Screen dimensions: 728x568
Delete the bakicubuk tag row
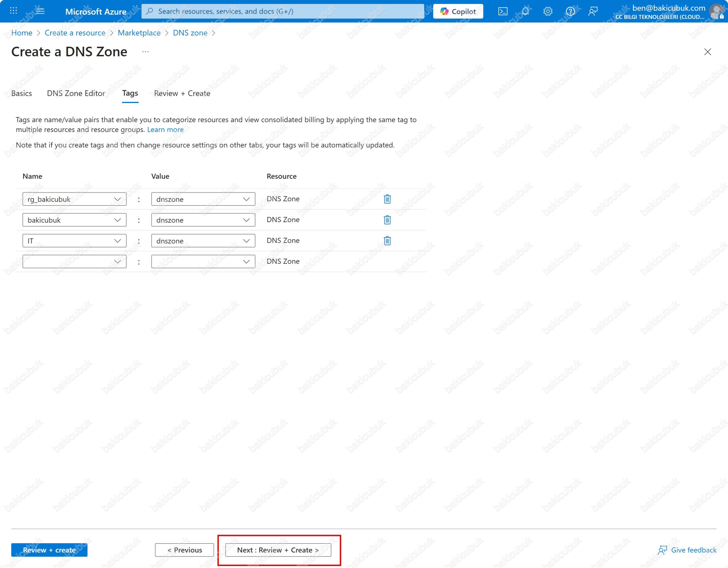pyautogui.click(x=387, y=220)
